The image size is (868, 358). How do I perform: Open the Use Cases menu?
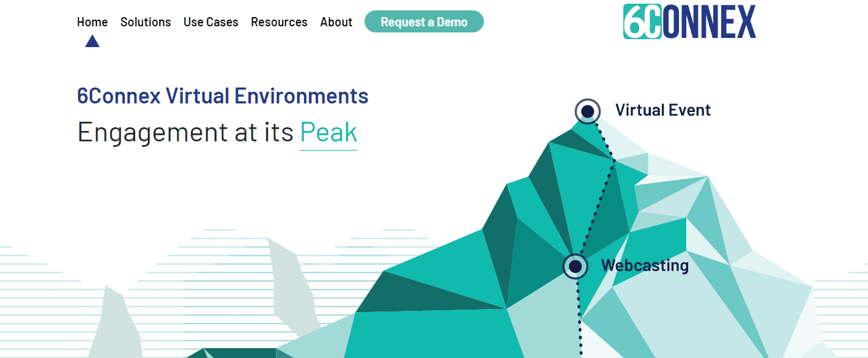[x=211, y=22]
